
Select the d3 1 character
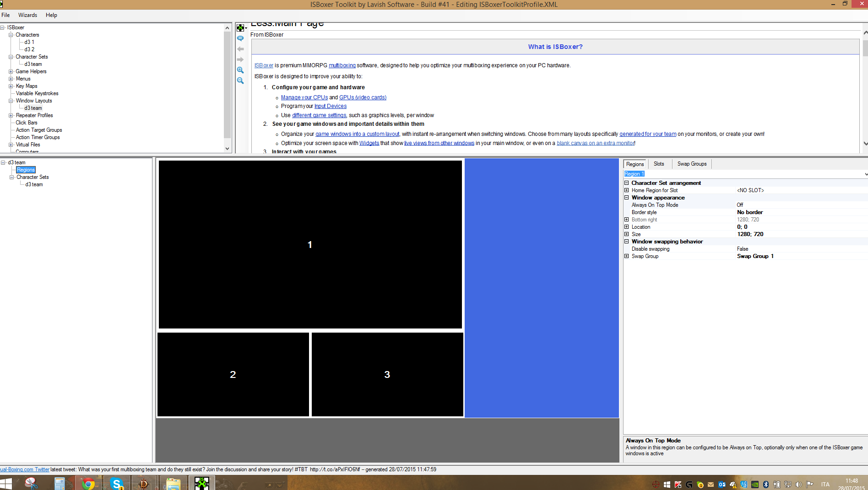click(29, 42)
